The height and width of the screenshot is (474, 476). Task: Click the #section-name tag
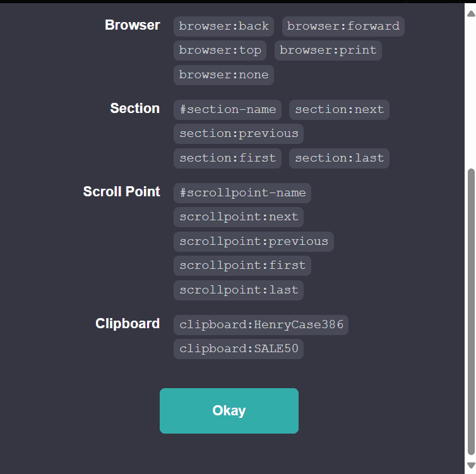pos(227,110)
